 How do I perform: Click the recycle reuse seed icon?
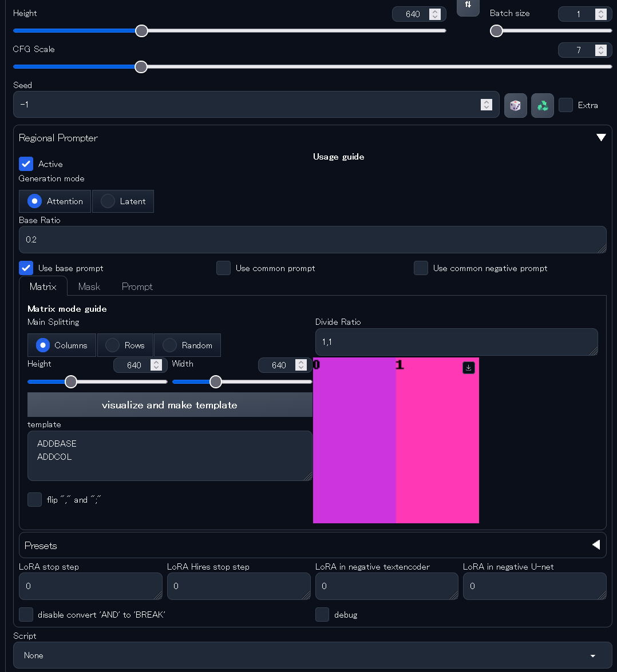click(x=542, y=105)
